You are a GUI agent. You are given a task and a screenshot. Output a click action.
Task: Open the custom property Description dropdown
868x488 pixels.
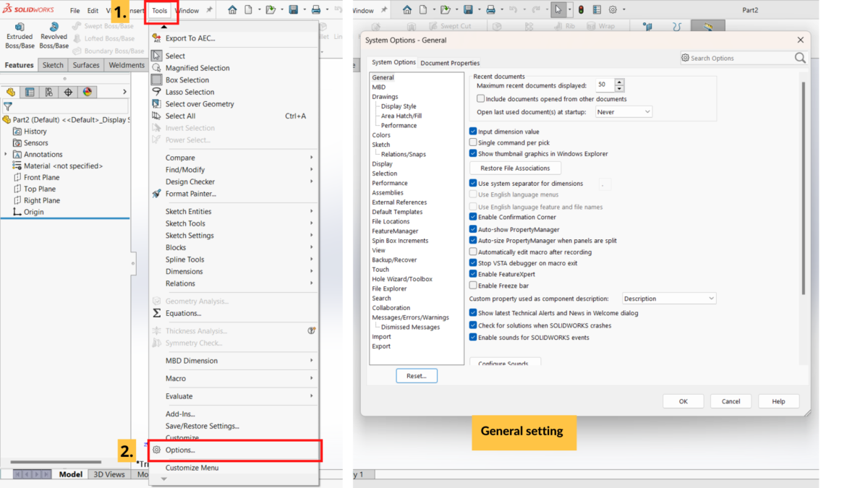pos(669,299)
